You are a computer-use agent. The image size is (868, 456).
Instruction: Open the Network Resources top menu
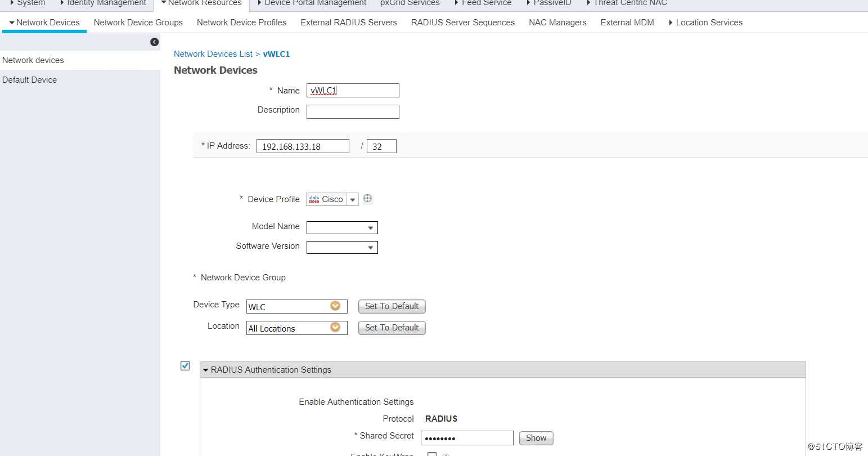coord(201,3)
